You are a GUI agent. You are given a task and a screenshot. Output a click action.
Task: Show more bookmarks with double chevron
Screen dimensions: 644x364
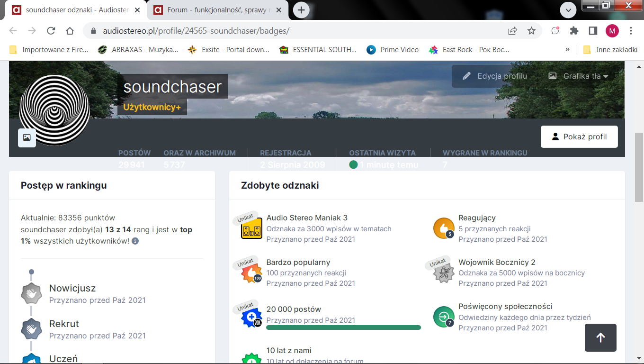tap(568, 49)
